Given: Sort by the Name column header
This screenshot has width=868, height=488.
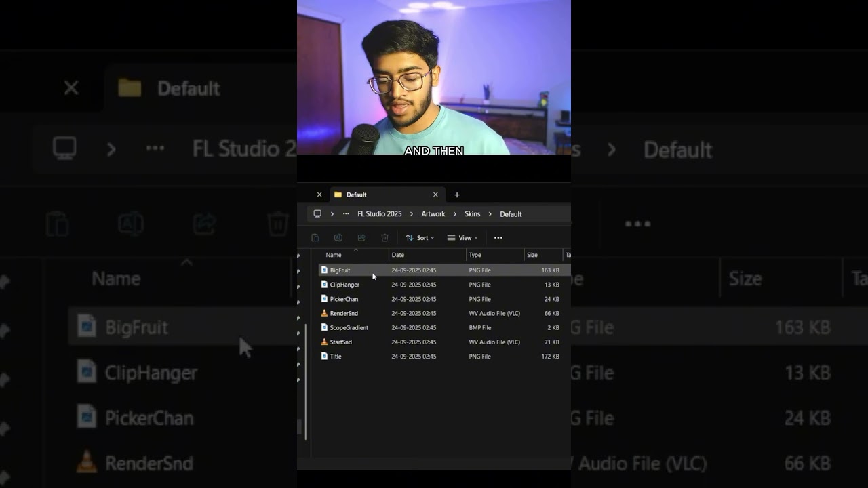Looking at the screenshot, I should (x=333, y=255).
